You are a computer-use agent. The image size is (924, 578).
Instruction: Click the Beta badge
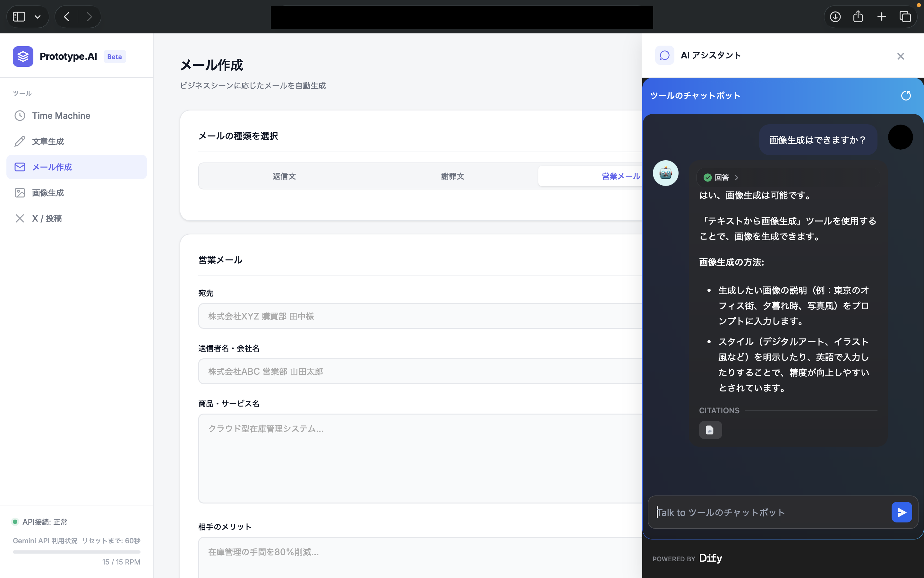tap(115, 57)
